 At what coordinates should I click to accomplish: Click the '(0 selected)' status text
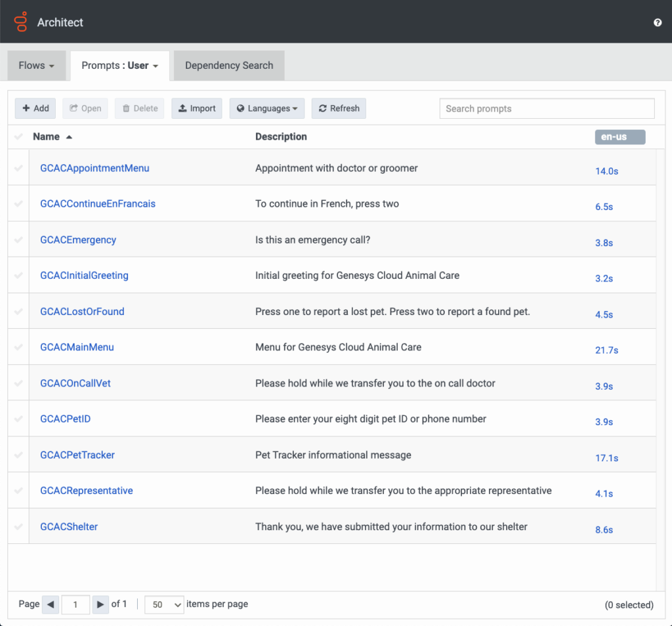pyautogui.click(x=629, y=604)
